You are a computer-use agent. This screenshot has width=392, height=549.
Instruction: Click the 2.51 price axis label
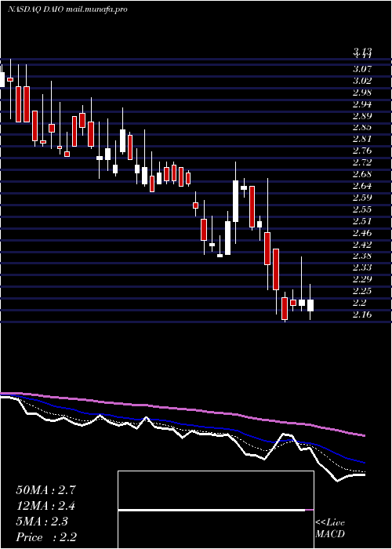coord(362,220)
